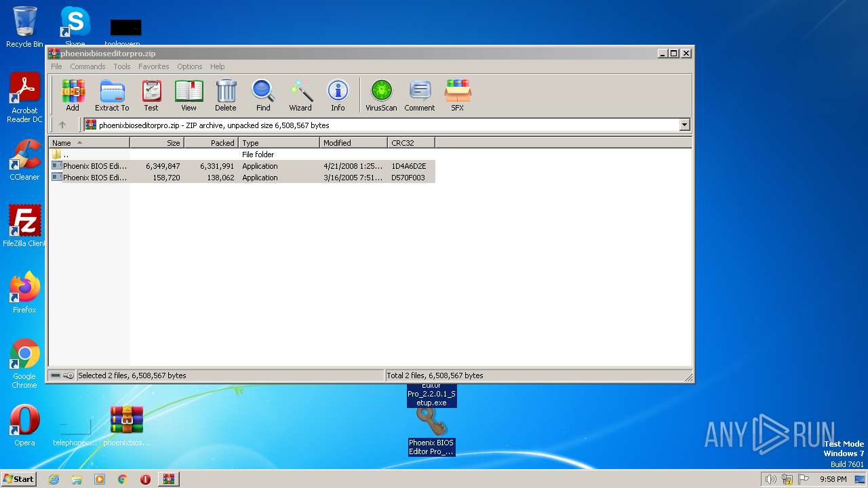The width and height of the screenshot is (868, 488).
Task: Click the Action Center flag tray icon
Action: pos(804,479)
